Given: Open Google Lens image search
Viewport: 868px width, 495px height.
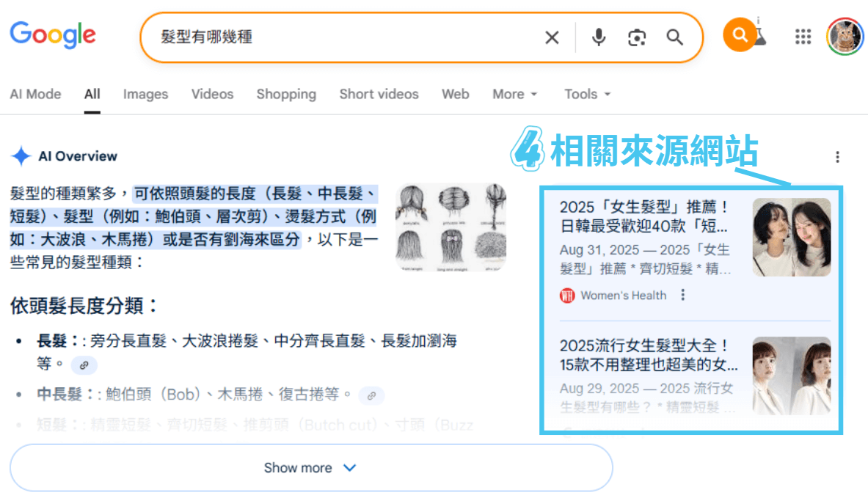Looking at the screenshot, I should pyautogui.click(x=637, y=37).
